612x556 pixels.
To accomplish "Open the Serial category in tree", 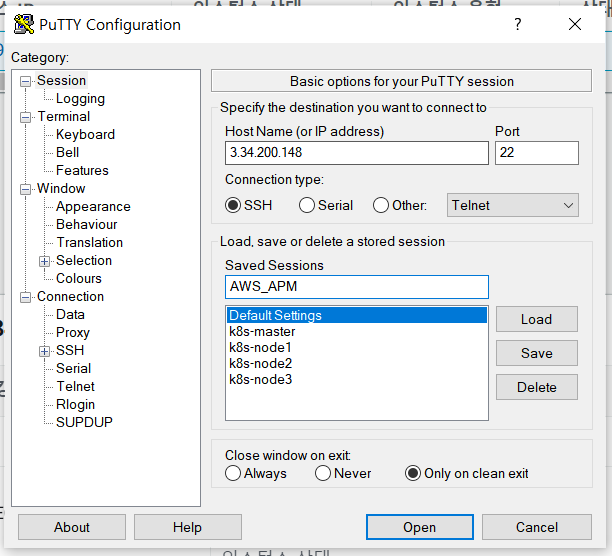I will point(73,368).
